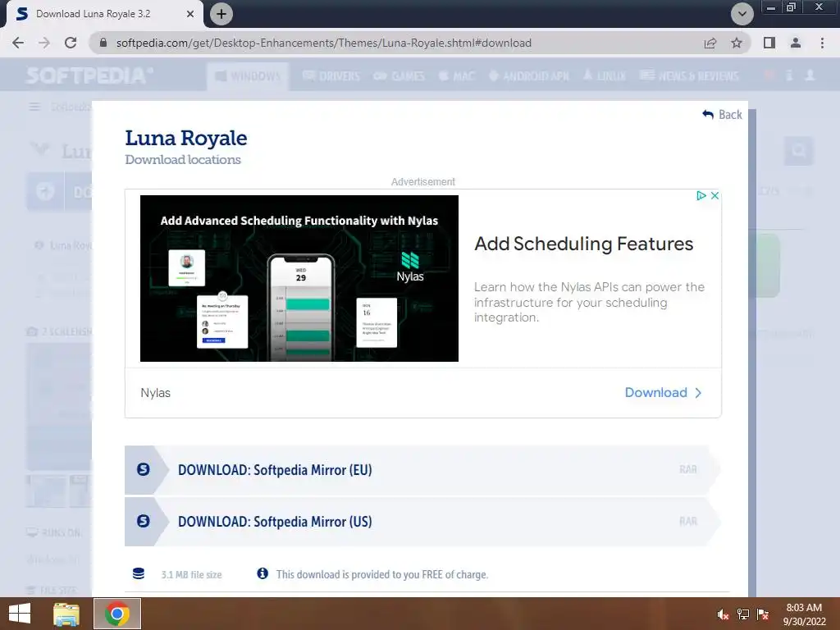Close the Download Luna Royale tab
The image size is (840, 630).
[190, 14]
